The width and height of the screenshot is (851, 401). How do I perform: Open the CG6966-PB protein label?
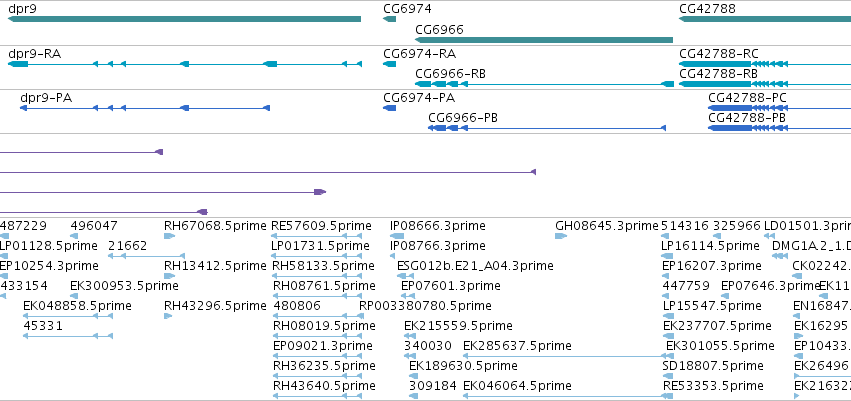pyautogui.click(x=463, y=118)
